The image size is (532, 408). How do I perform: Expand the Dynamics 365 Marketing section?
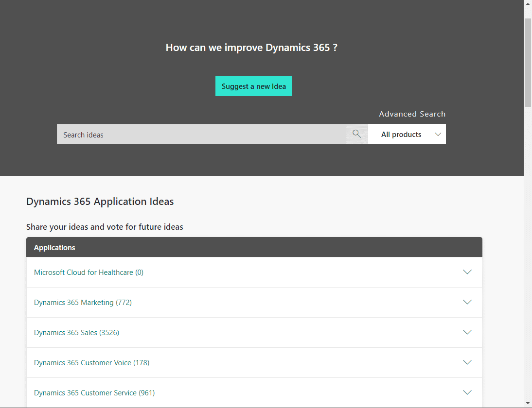467,302
